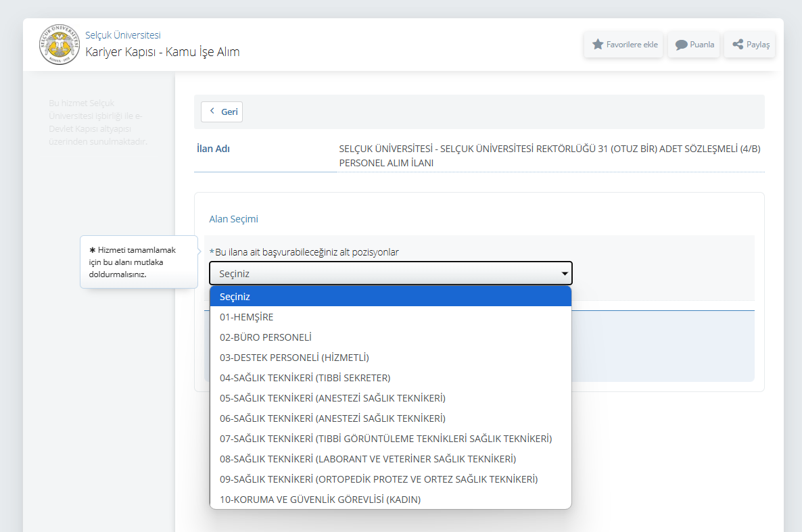Click the share icon in Paylaş
Image resolution: width=802 pixels, height=532 pixels.
coord(738,45)
